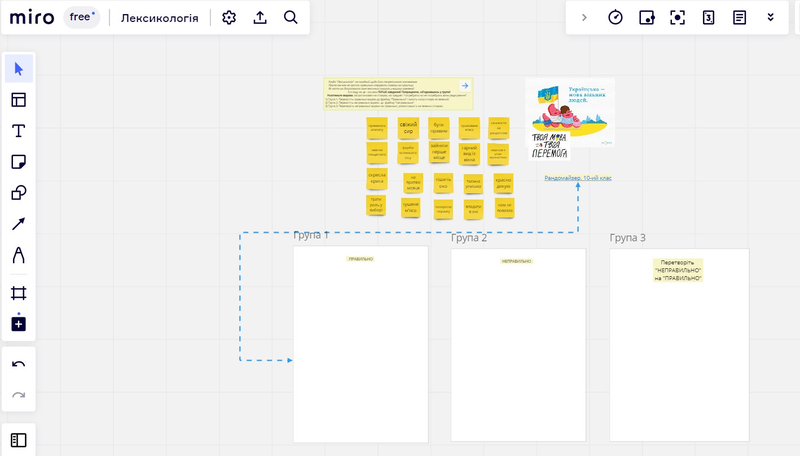
Task: Start presentation mode icon
Action: (678, 17)
